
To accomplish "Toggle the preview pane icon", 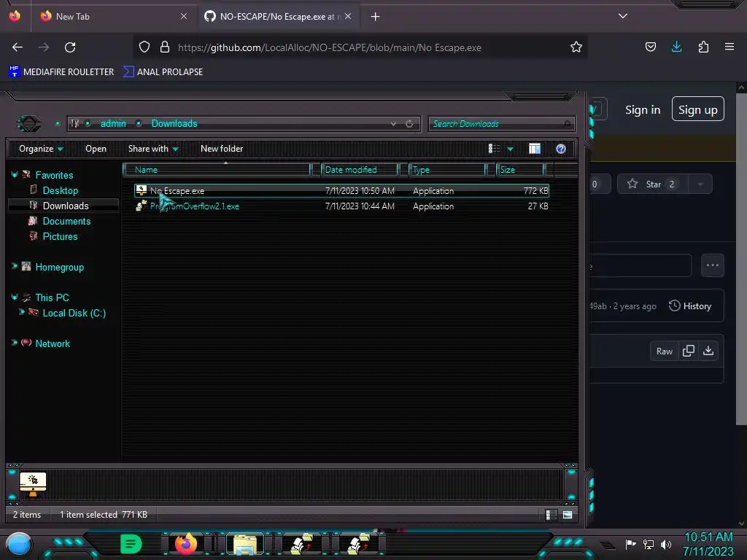I will 535,149.
